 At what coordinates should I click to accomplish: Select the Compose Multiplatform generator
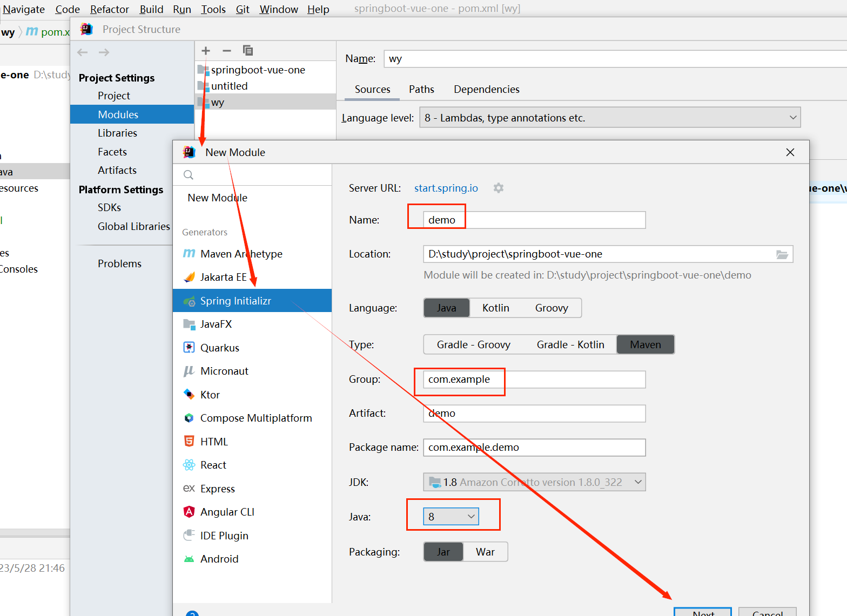252,418
